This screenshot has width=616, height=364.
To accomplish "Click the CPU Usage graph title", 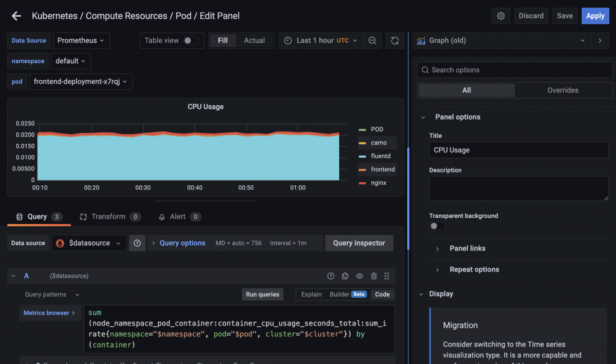I will click(206, 107).
